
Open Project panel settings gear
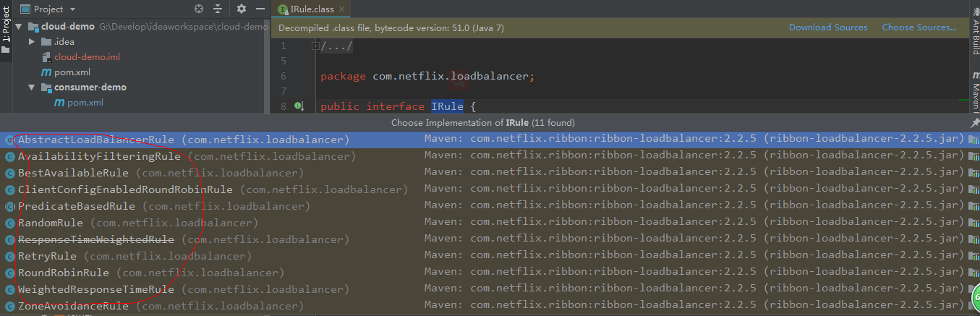pos(242,9)
